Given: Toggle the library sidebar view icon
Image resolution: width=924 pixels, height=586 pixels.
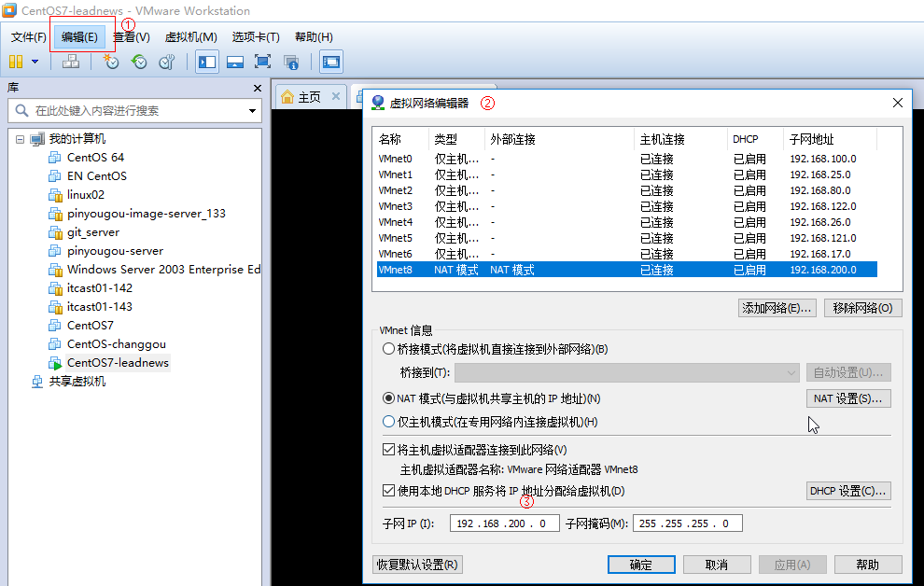Looking at the screenshot, I should 207,62.
